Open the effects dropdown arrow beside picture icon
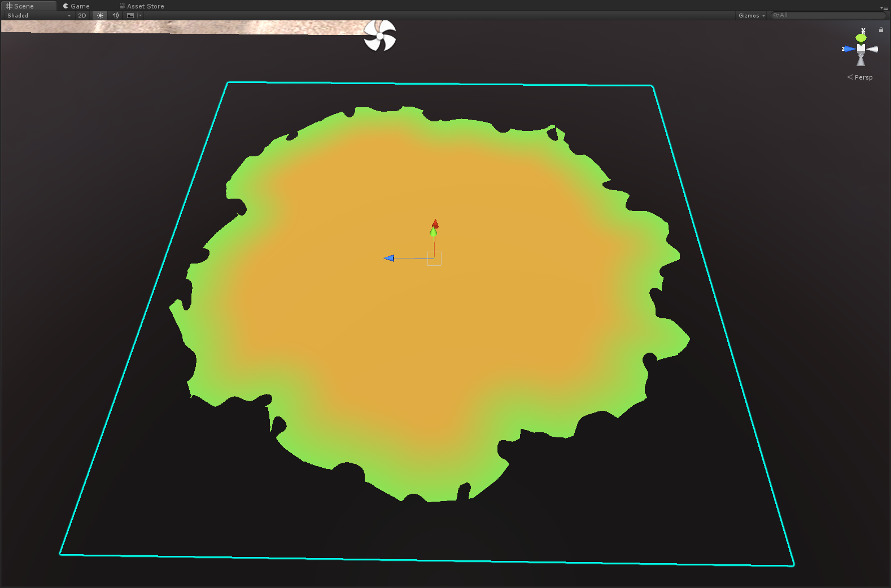 click(x=140, y=15)
